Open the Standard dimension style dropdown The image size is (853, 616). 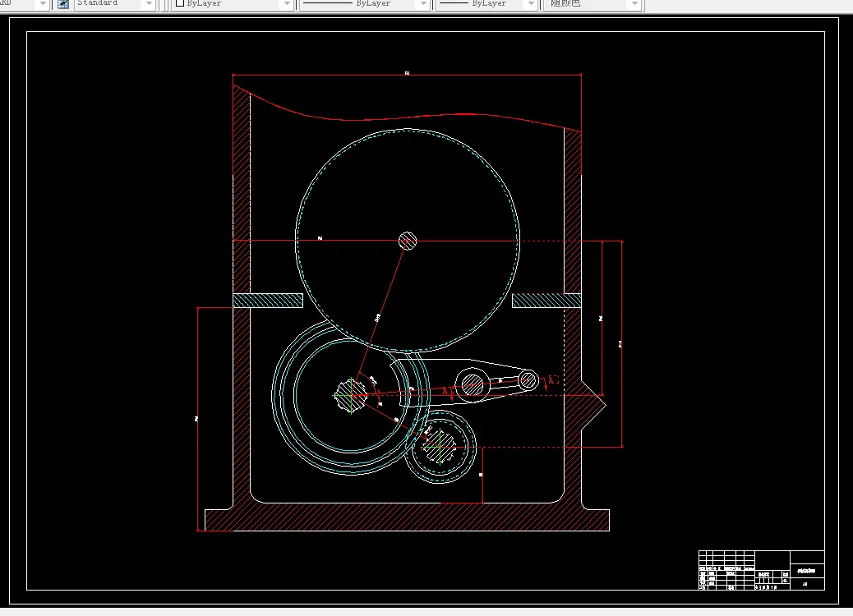click(x=115, y=4)
